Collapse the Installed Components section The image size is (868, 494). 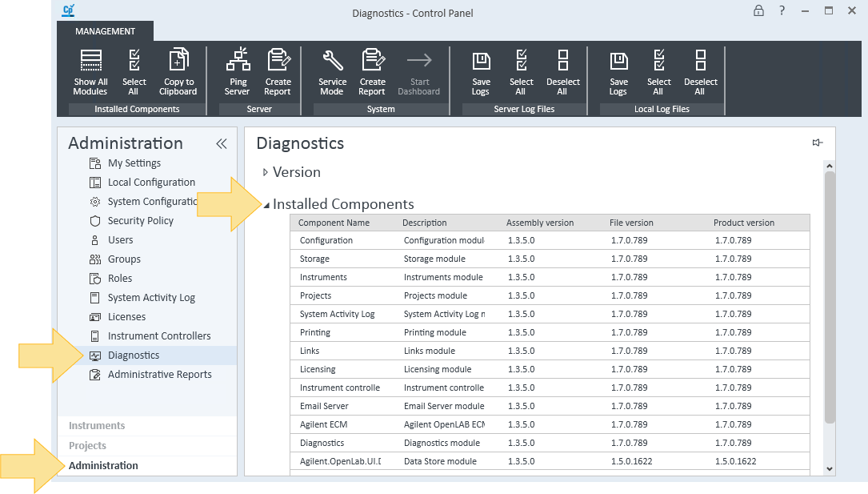[266, 204]
